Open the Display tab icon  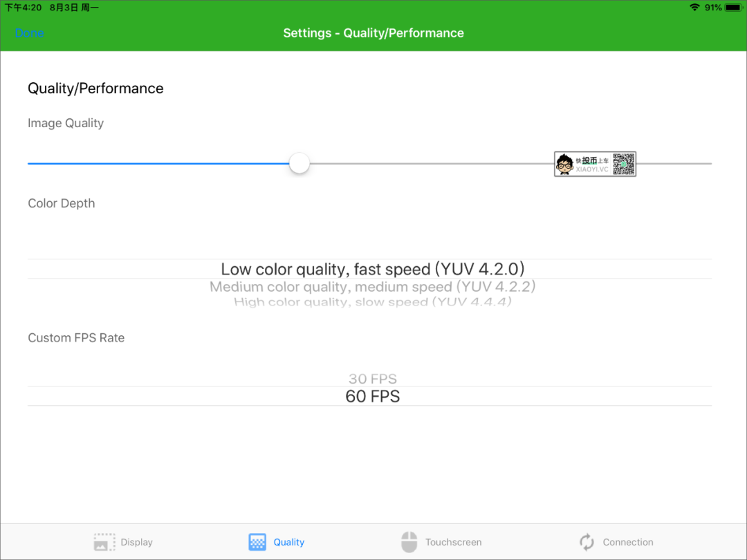tap(104, 542)
